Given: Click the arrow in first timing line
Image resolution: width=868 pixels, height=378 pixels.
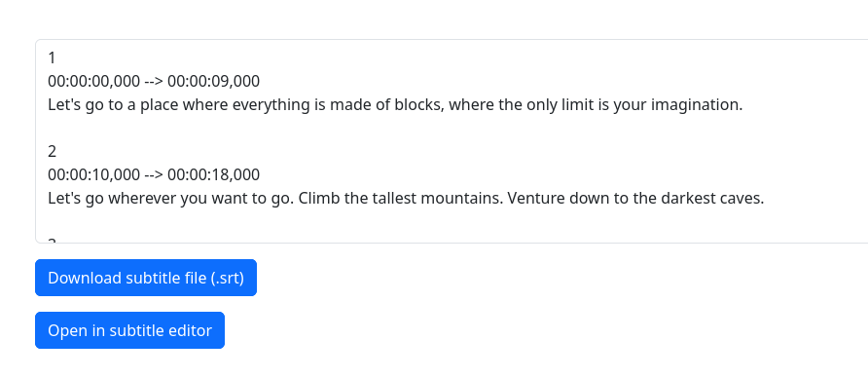Looking at the screenshot, I should click(154, 82).
